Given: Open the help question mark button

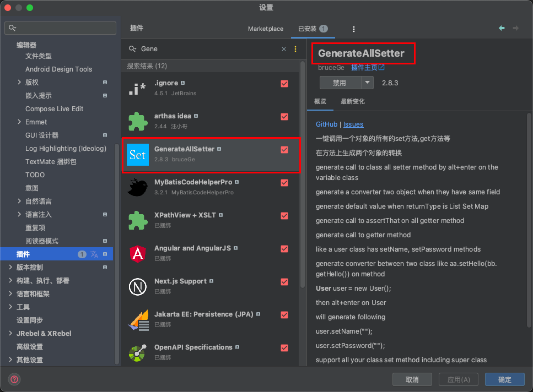Looking at the screenshot, I should tap(14, 379).
